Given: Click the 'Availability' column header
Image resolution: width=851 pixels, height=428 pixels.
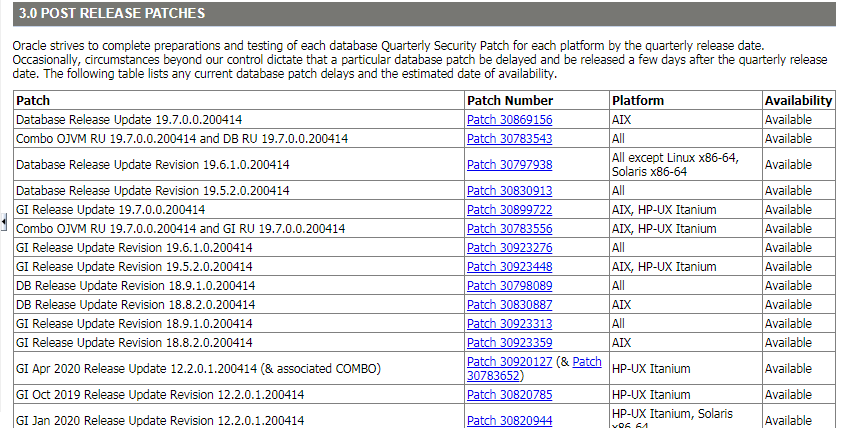Looking at the screenshot, I should coord(798,101).
